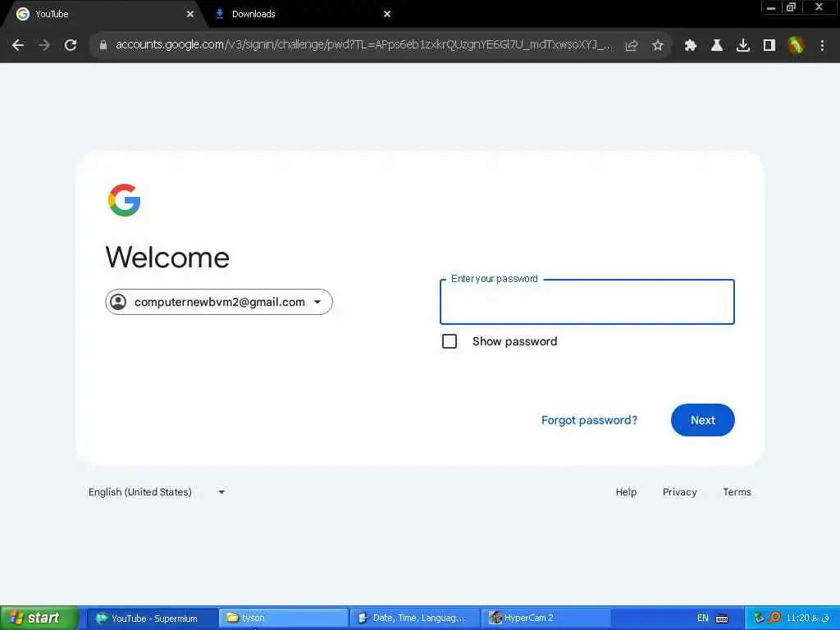Viewport: 840px width, 630px height.
Task: Open the English (United States) language dropdown
Action: pos(157,492)
